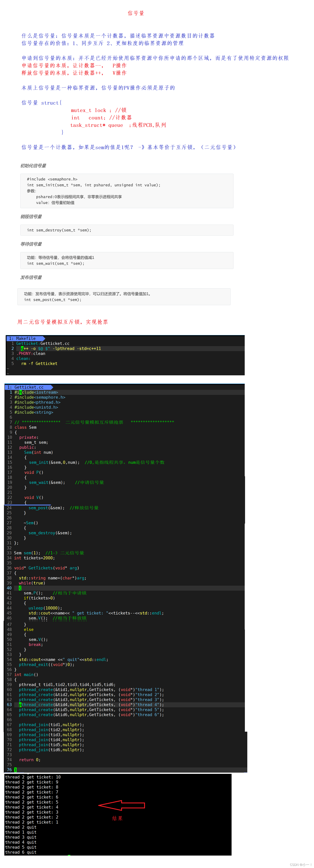The height and width of the screenshot is (868, 314).
Task: Click the 'sem.P();' call on line 41
Action: click(x=33, y=593)
